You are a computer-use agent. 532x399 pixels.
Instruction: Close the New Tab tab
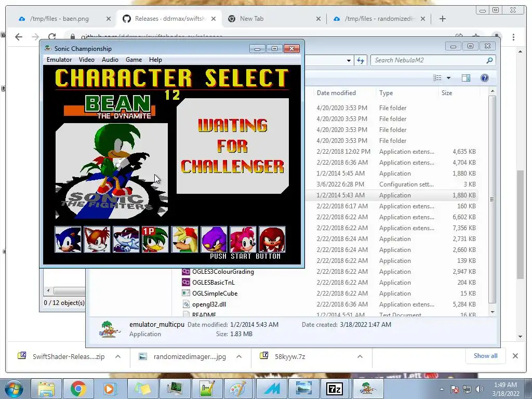tap(318, 19)
